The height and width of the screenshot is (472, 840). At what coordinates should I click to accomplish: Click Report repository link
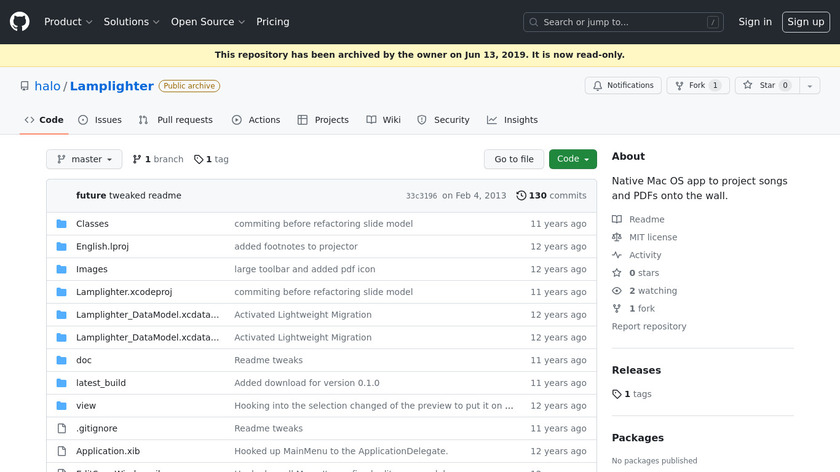[649, 326]
